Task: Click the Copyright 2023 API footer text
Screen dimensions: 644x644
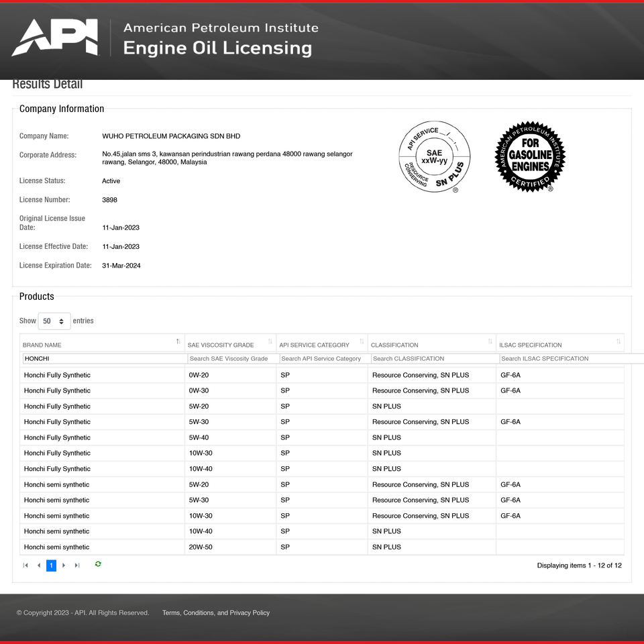Action: [x=83, y=612]
